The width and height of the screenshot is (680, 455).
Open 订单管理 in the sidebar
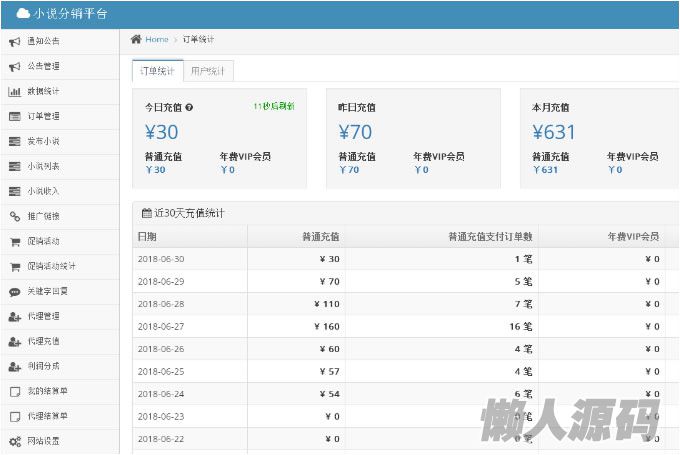pyautogui.click(x=44, y=116)
